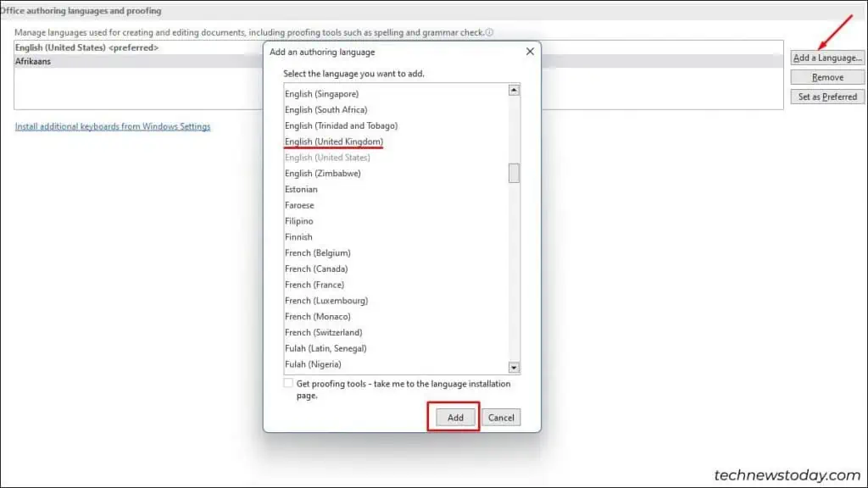This screenshot has height=488, width=868.
Task: Enable the Get proofing tools checkbox
Action: tap(290, 384)
